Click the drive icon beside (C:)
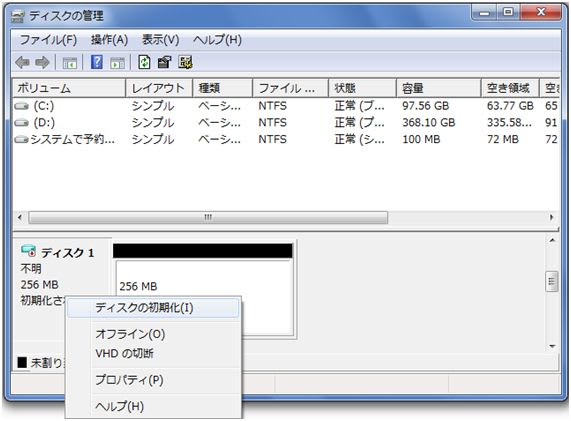Screen dimensions: 571x421 click(x=21, y=106)
